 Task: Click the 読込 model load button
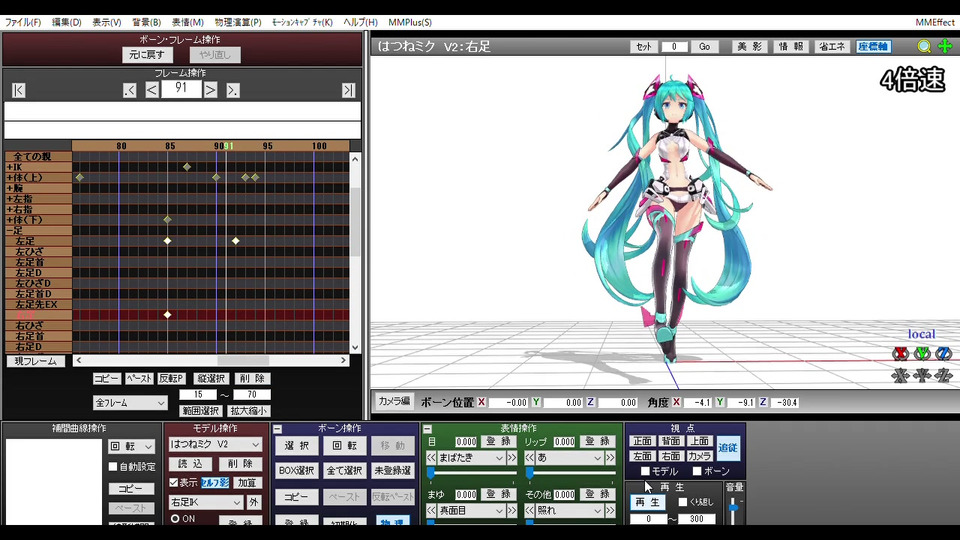pyautogui.click(x=190, y=464)
